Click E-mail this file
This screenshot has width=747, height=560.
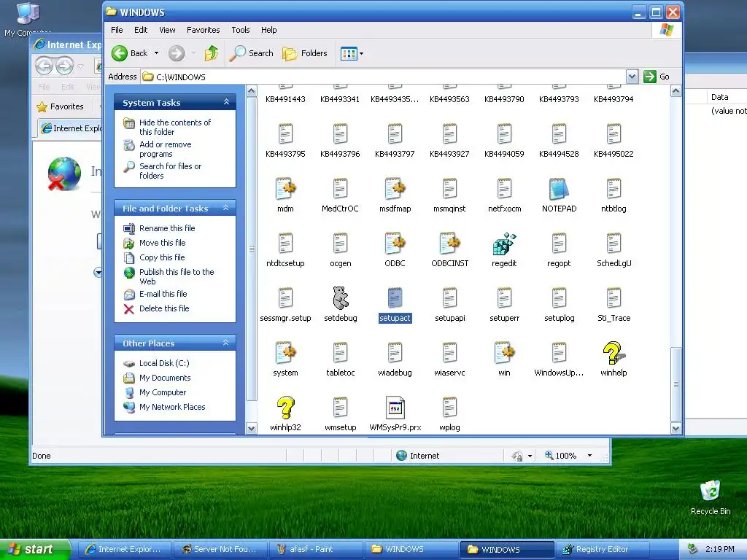coord(163,294)
